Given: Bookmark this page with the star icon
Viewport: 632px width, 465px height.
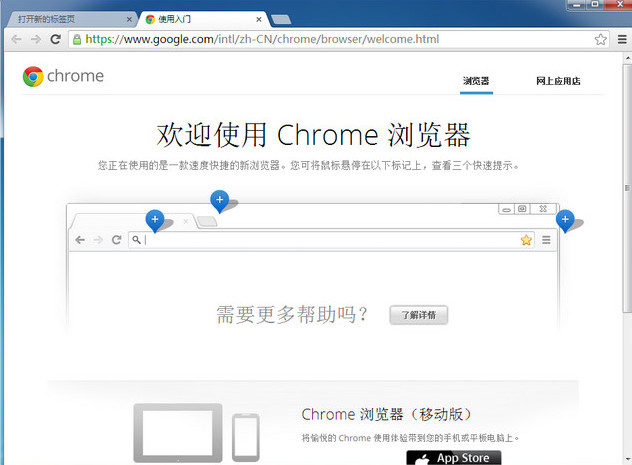Looking at the screenshot, I should [601, 39].
